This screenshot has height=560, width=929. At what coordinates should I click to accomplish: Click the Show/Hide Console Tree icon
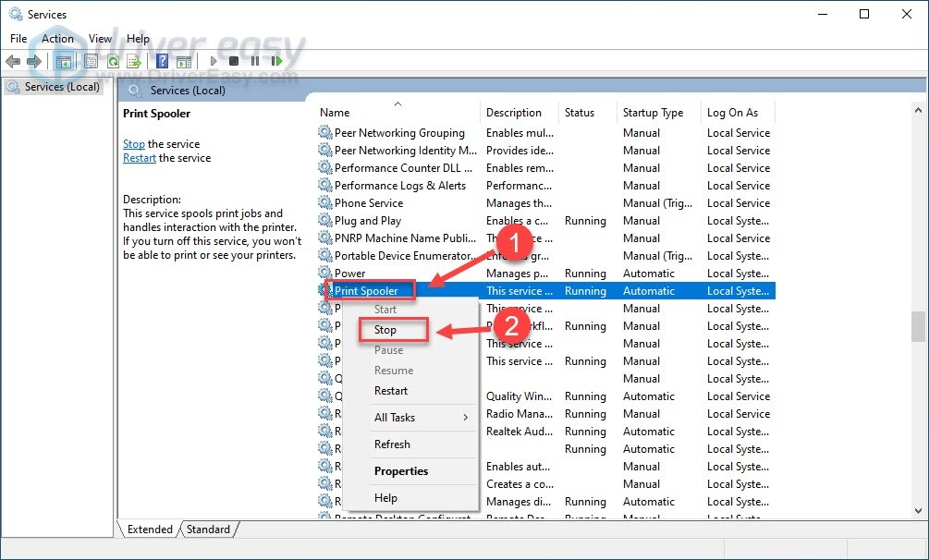click(x=64, y=62)
